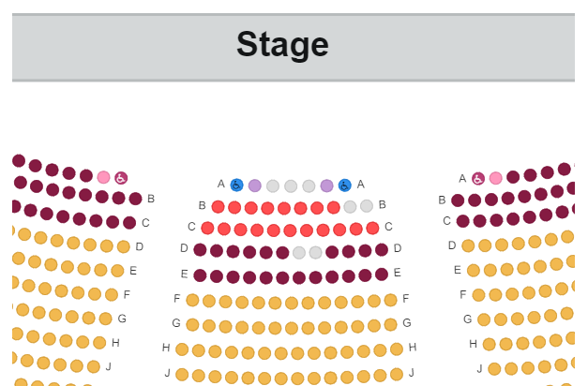Select leftmost maroon seat in center row D
The height and width of the screenshot is (386, 588).
click(200, 249)
